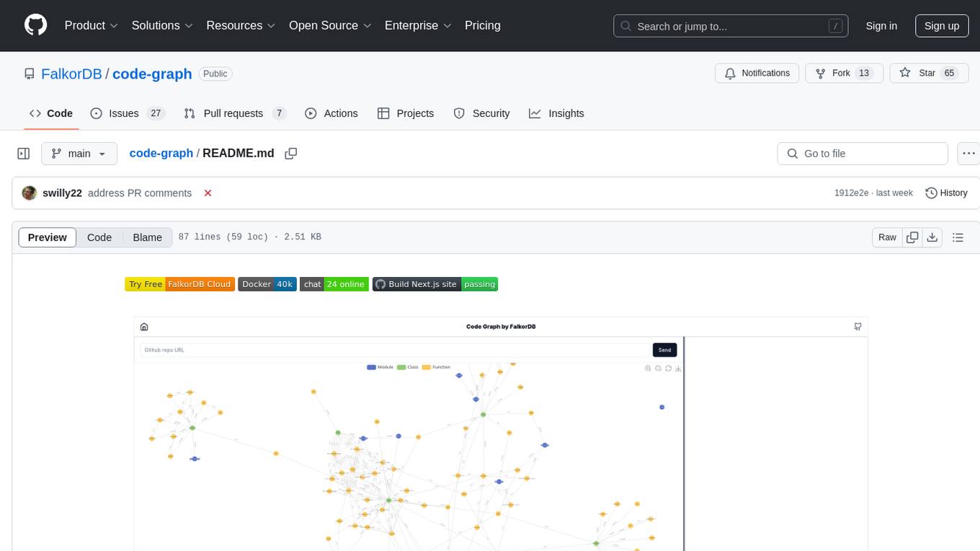This screenshot has width=980, height=551.
Task: Open the code-graph repository link
Action: point(152,74)
